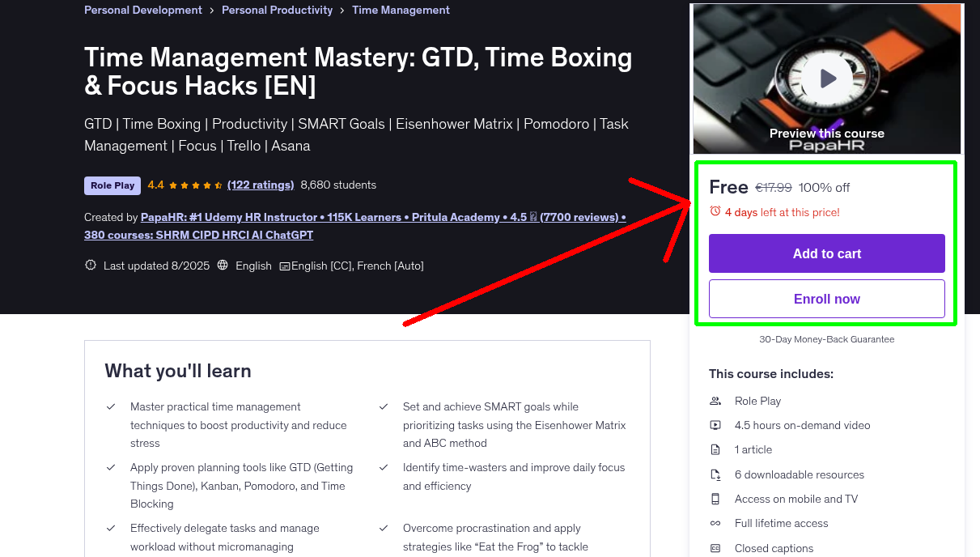Click the lifetime access infinity icon
The height and width of the screenshot is (557, 980).
pos(715,524)
